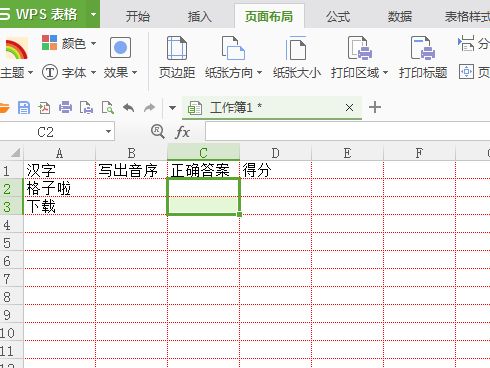Screen dimensions: 490x368
Task: Select the 页面布局 tab
Action: (x=269, y=16)
